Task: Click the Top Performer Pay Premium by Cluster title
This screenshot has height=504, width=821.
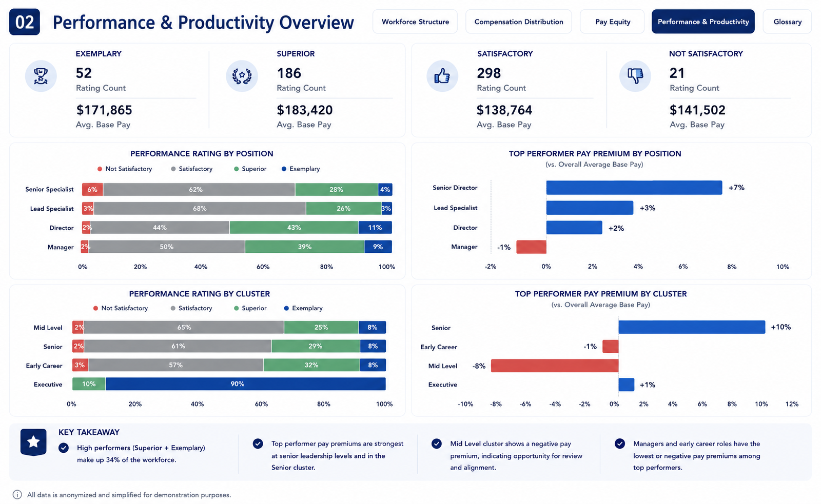Action: (x=601, y=294)
